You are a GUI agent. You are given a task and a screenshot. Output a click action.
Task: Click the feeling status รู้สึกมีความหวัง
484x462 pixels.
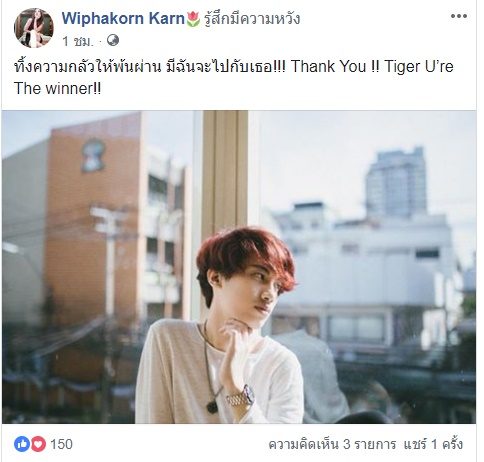[252, 19]
